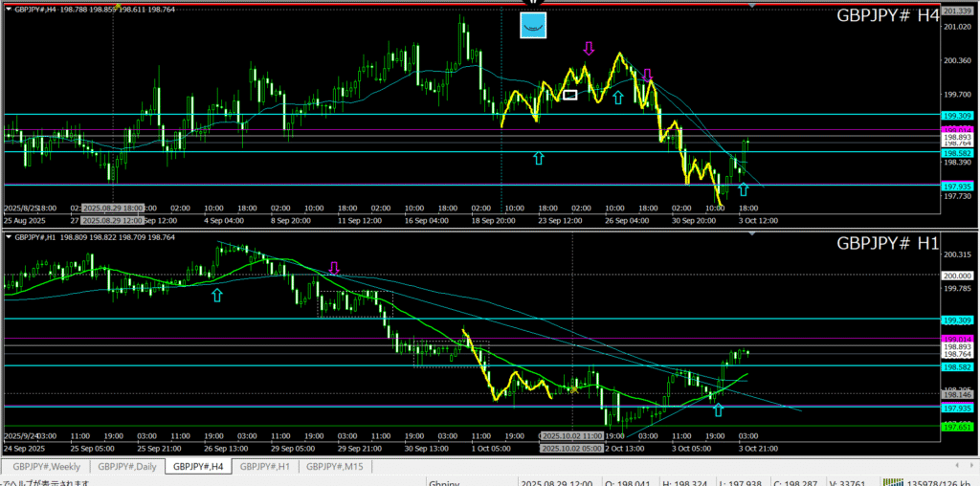Select the small white rectangle on the H4 chart
Screen dimensions: 980x486
pos(570,95)
